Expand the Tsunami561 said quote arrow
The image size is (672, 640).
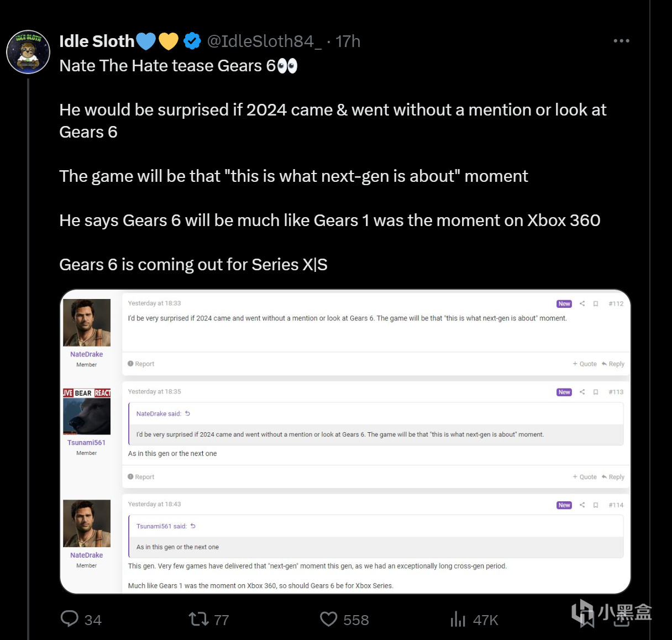pyautogui.click(x=193, y=526)
